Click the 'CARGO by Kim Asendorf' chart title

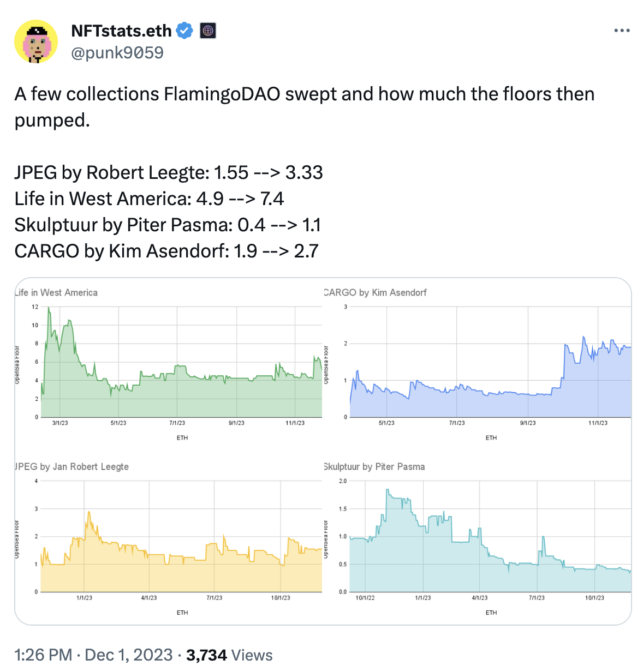tap(376, 292)
